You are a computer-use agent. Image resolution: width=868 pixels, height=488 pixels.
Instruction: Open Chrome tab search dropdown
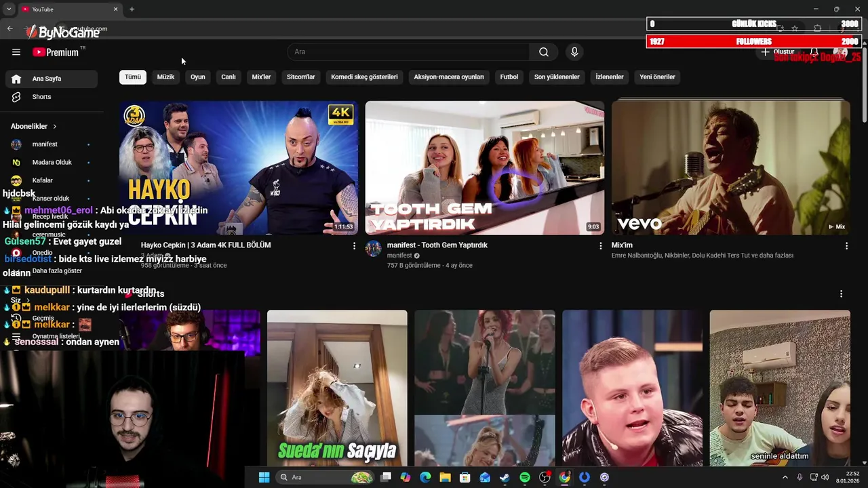(9, 9)
